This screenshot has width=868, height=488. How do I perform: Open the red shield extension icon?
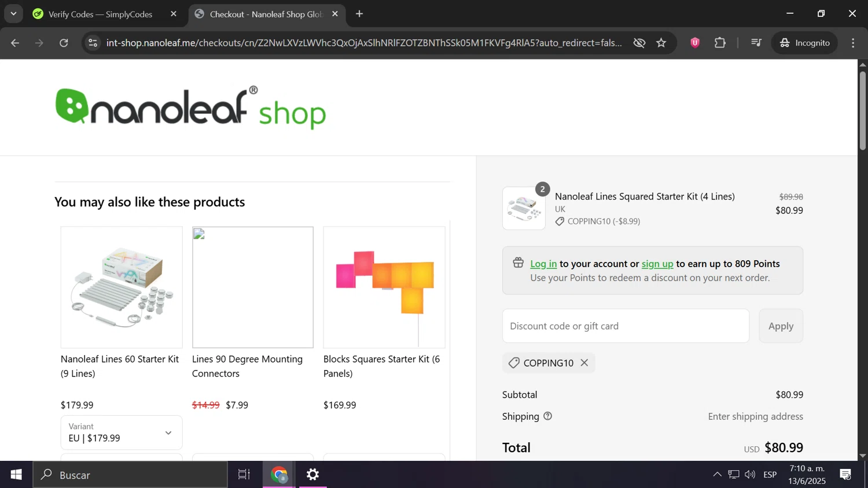tap(695, 43)
